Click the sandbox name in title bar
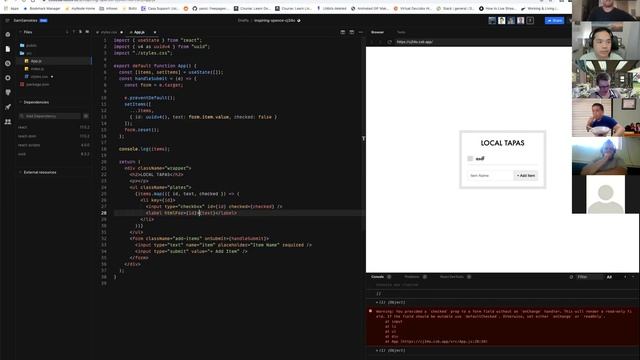Viewport: 640px width, 360px height. [275, 20]
